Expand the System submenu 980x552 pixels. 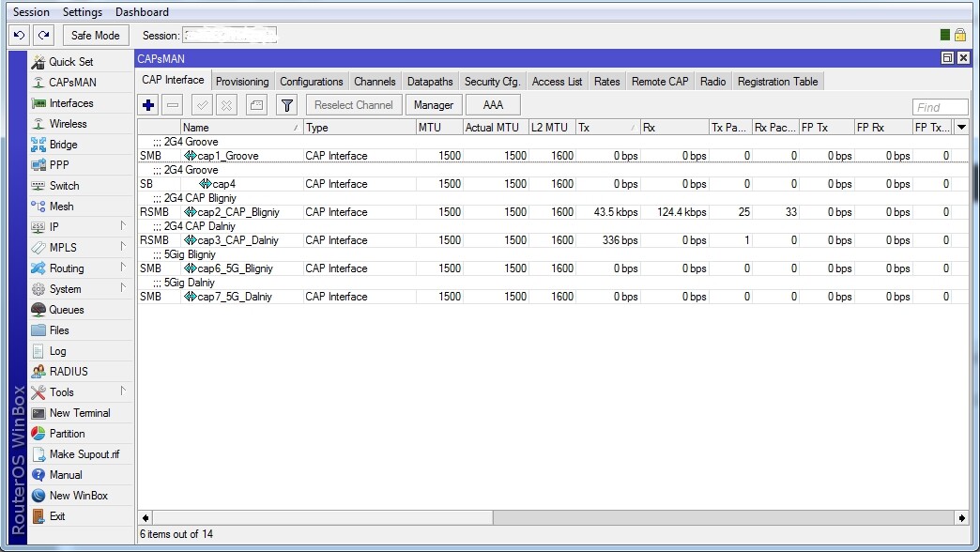(123, 288)
